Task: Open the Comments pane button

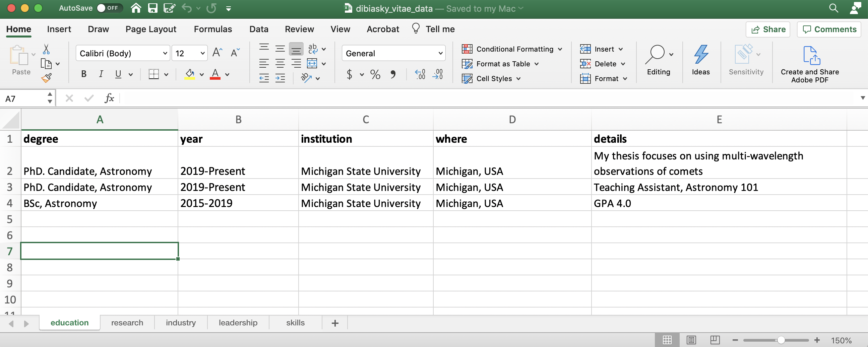Action: [x=829, y=30]
